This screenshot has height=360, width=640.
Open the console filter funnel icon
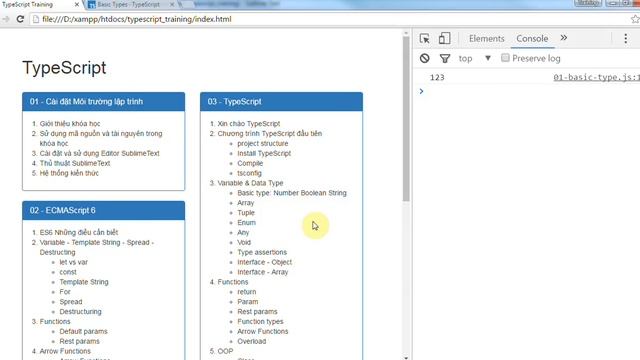[x=445, y=58]
